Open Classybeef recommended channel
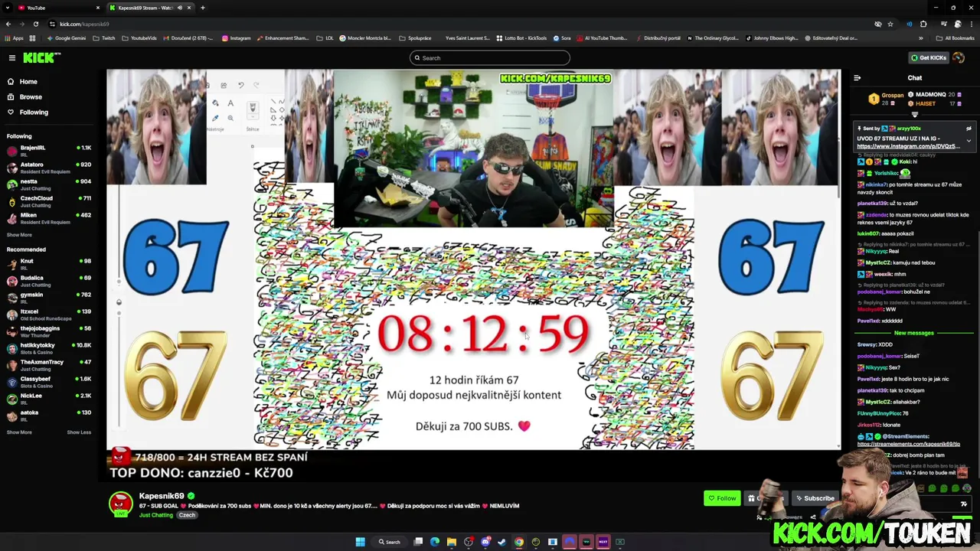 click(x=49, y=382)
